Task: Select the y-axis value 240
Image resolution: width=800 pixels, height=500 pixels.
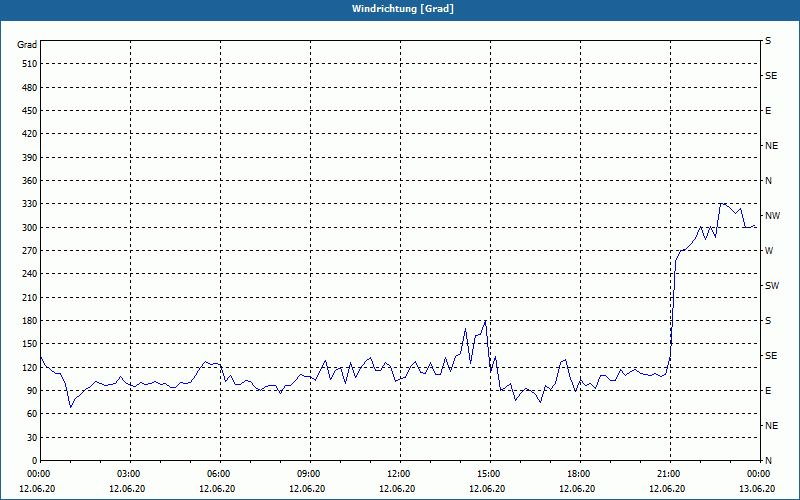Action: [30, 274]
